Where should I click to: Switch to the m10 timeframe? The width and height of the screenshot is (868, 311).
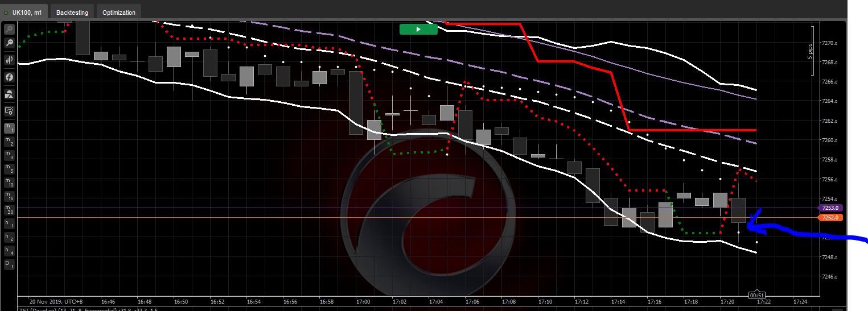(x=9, y=183)
